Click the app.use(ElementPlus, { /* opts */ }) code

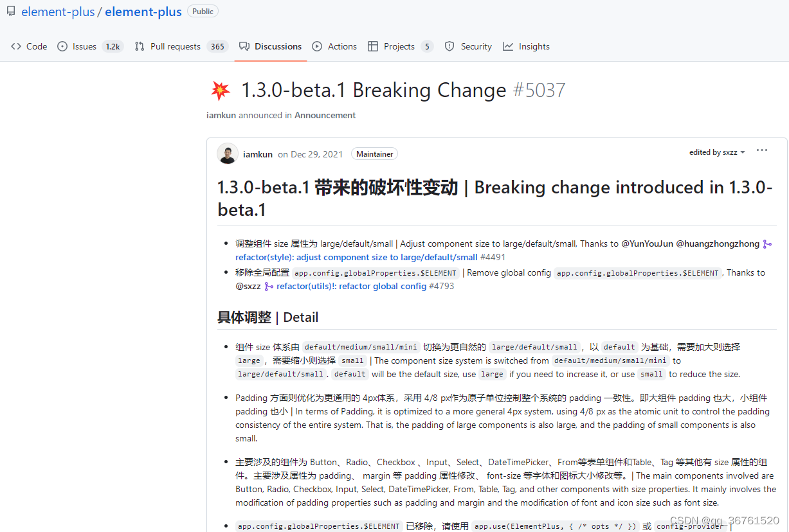(x=556, y=526)
